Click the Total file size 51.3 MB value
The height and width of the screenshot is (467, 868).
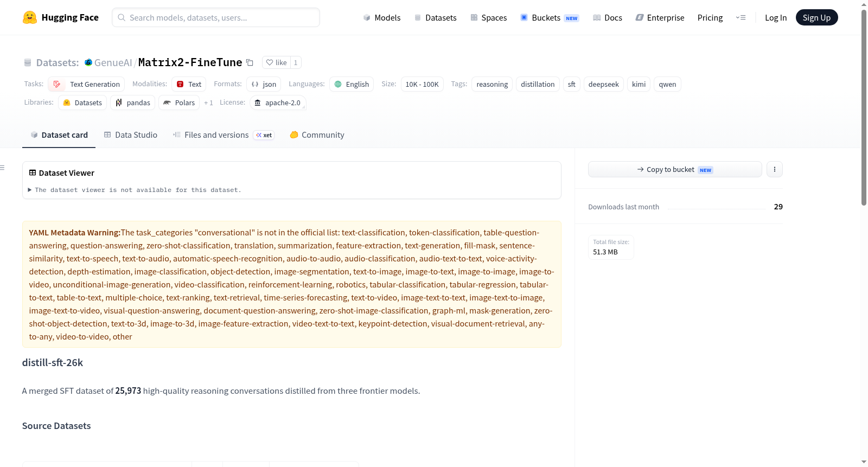click(605, 252)
